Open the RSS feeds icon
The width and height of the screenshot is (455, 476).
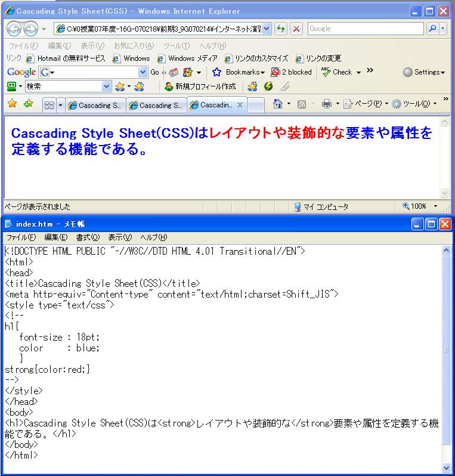pyautogui.click(x=301, y=104)
